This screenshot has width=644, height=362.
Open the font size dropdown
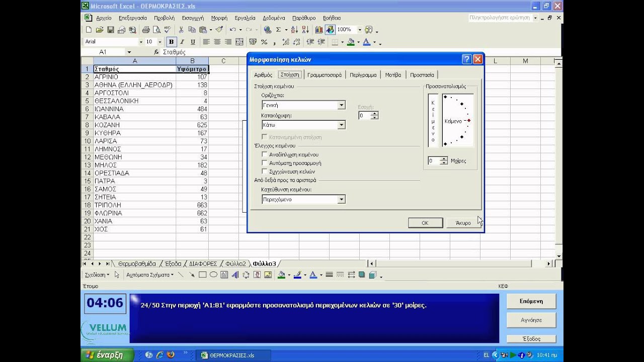tap(159, 42)
